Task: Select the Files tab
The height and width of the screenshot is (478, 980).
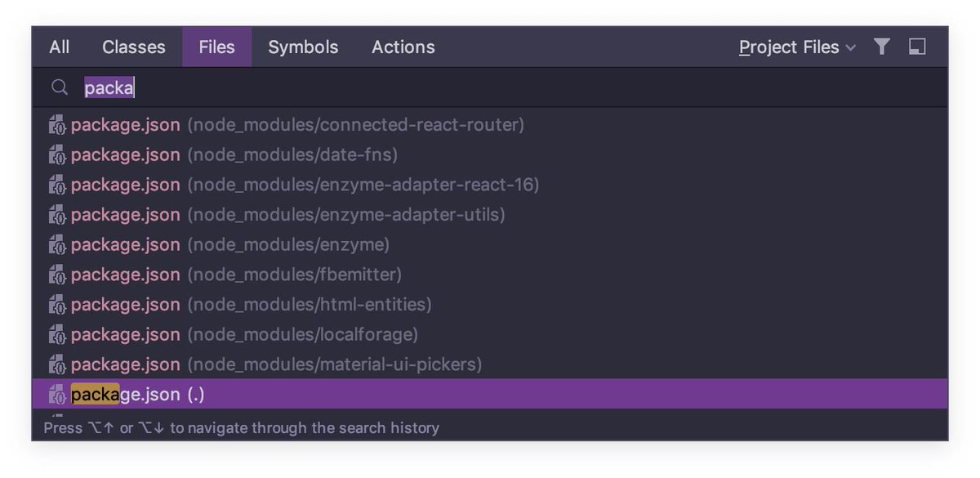Action: pos(217,47)
